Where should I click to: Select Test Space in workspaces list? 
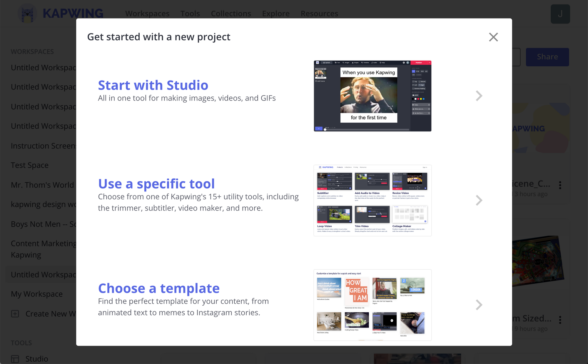coord(30,165)
